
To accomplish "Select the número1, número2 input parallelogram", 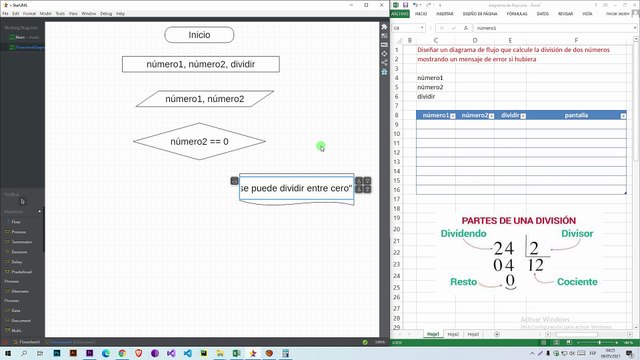I will tap(204, 99).
